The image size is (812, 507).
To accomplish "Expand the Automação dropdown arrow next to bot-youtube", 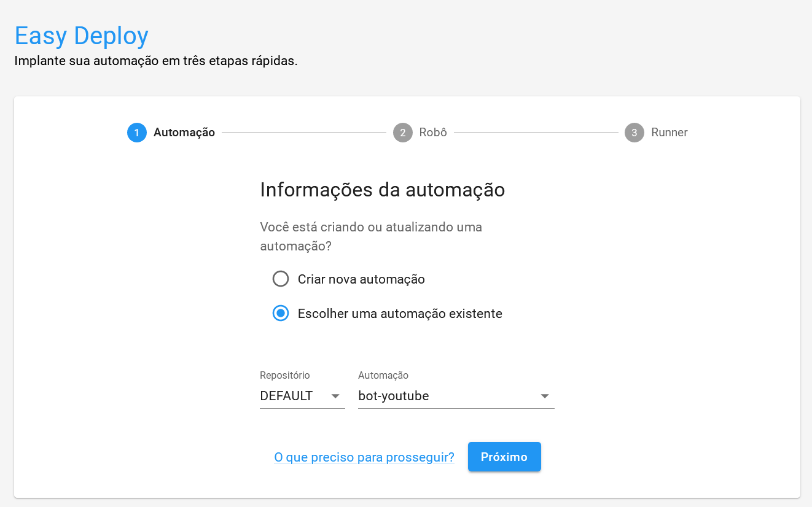I will pos(544,397).
